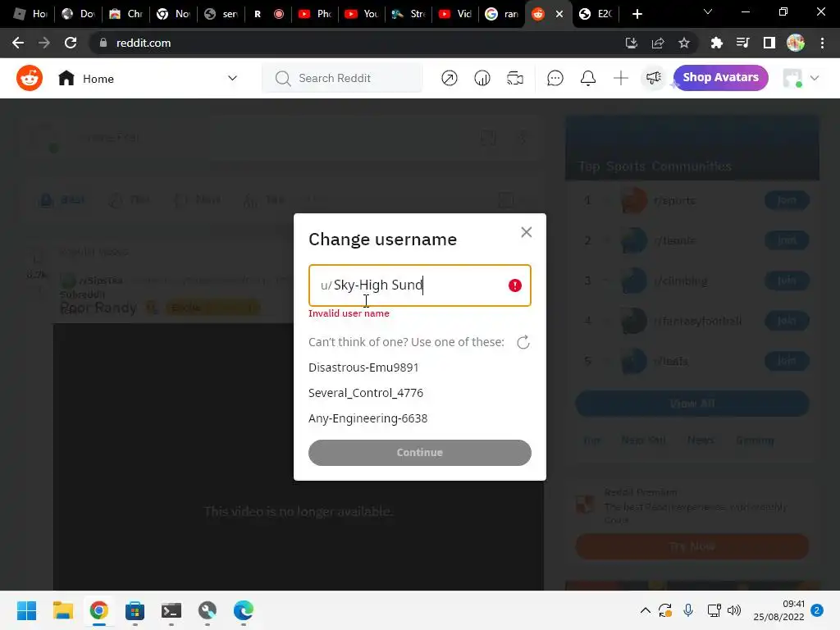Choose the Any-Engineering-6638 suggestion
Viewport: 840px width, 630px height.
(x=367, y=418)
